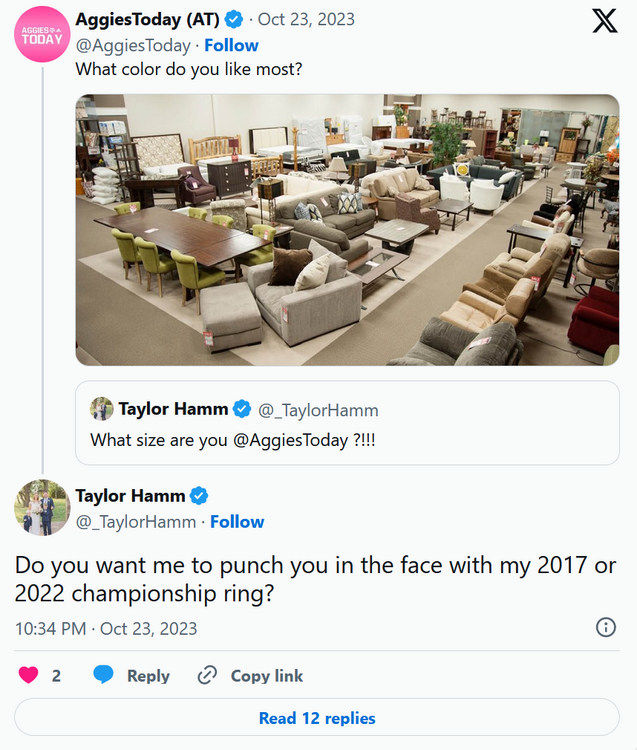Image resolution: width=637 pixels, height=750 pixels.
Task: Follow the @_TaylorHamm account
Action: (x=237, y=521)
